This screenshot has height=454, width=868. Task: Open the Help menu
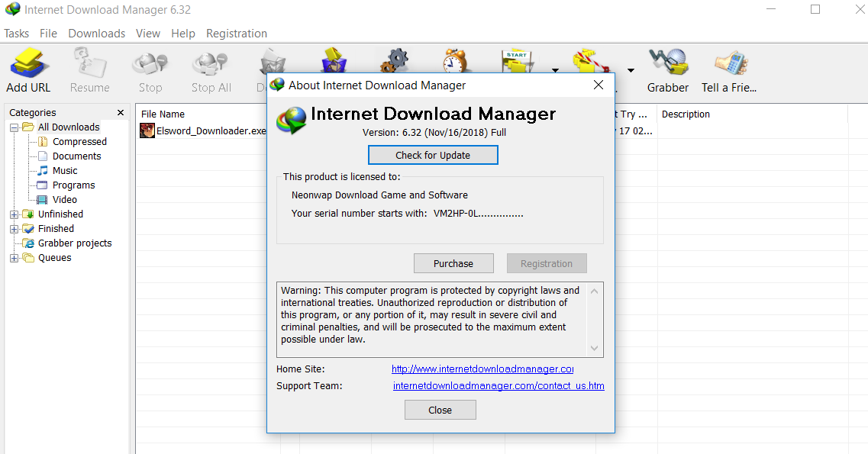pos(183,33)
